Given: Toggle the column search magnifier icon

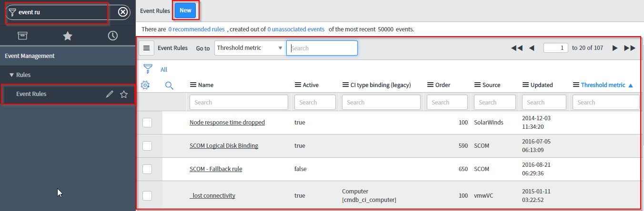Looking at the screenshot, I should (169, 85).
